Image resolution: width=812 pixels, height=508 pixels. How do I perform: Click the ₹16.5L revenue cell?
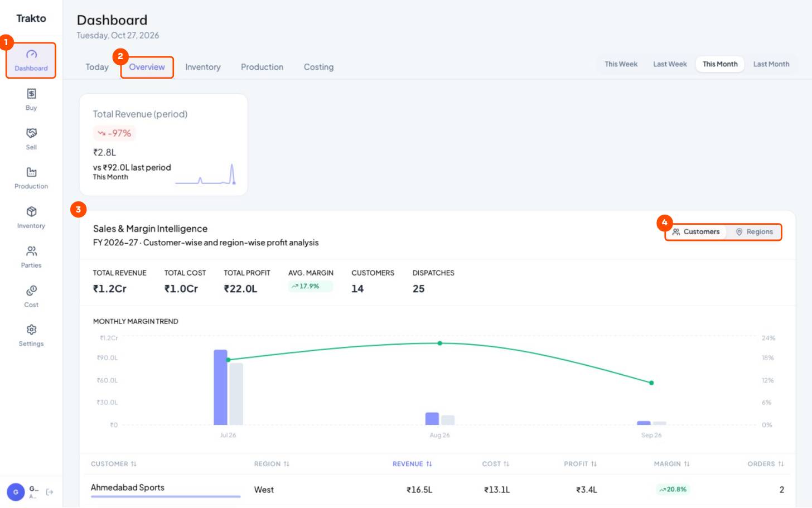(419, 490)
